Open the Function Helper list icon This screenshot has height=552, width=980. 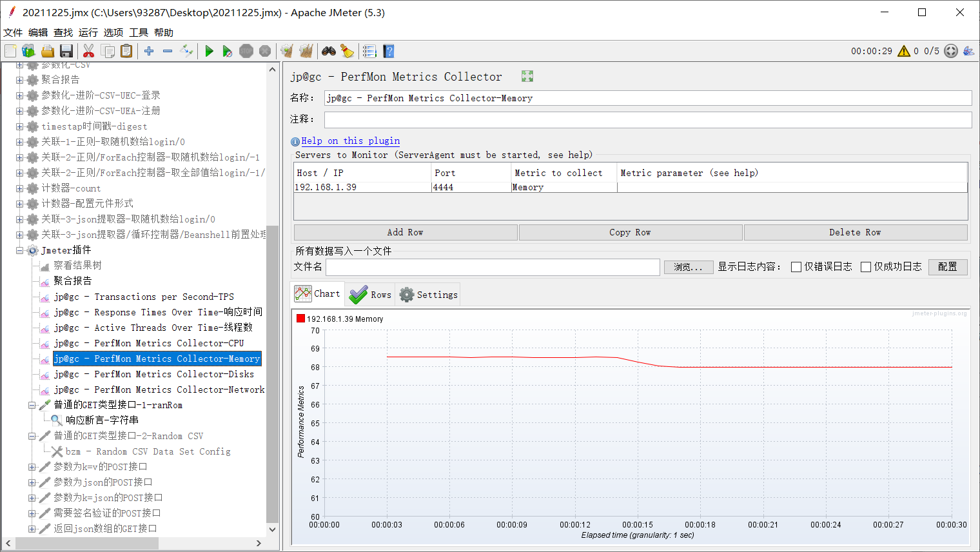[x=369, y=51]
